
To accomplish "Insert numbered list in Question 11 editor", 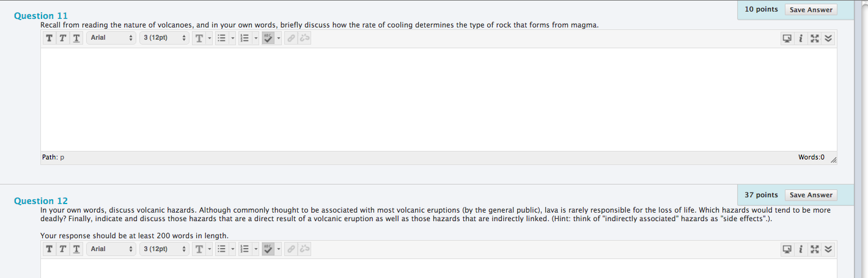I will pos(245,38).
